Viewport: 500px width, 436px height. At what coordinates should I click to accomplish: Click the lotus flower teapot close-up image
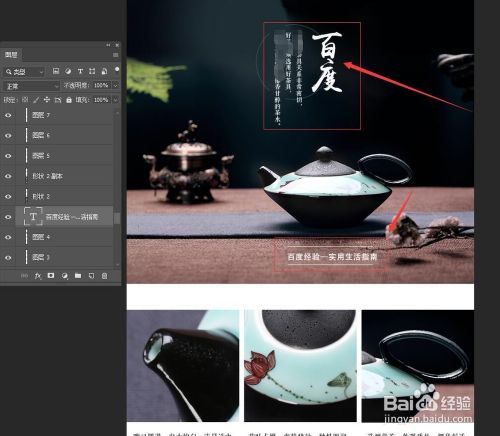point(300,366)
